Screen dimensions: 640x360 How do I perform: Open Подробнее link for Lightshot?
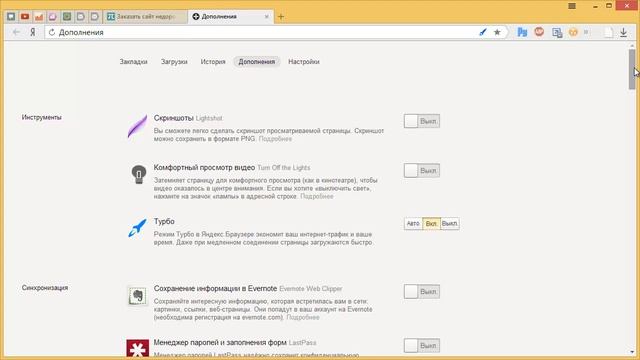click(x=275, y=139)
